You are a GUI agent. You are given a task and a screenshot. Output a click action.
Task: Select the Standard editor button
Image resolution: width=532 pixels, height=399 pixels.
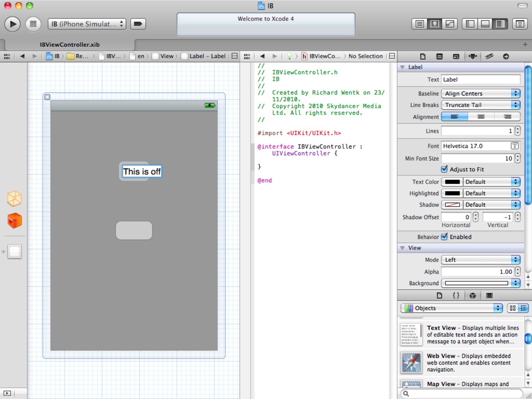(x=420, y=24)
